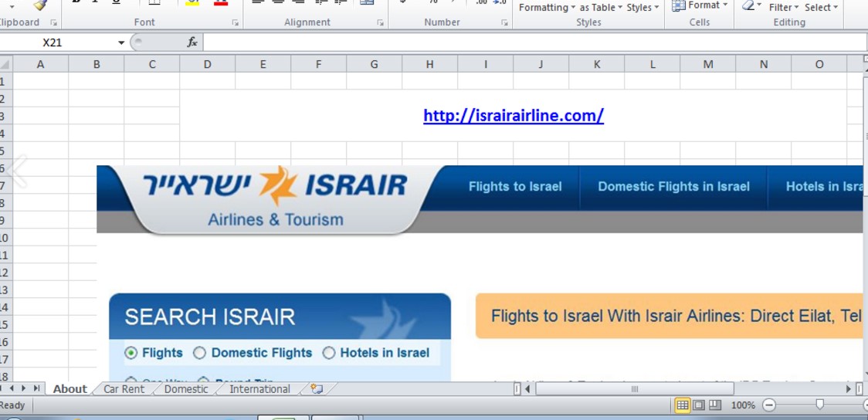Viewport: 868px width, 420px height.
Task: Click the Insert Worksheet tab icon
Action: pyautogui.click(x=317, y=389)
